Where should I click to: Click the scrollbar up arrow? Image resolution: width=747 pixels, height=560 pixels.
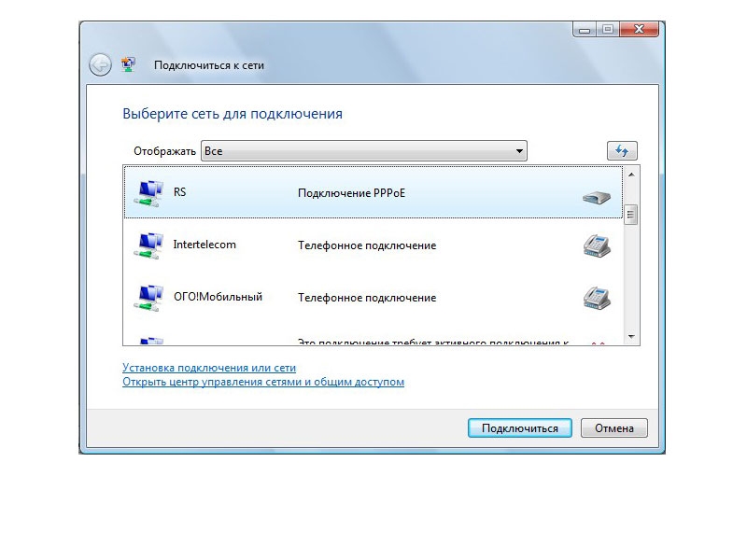[x=631, y=175]
